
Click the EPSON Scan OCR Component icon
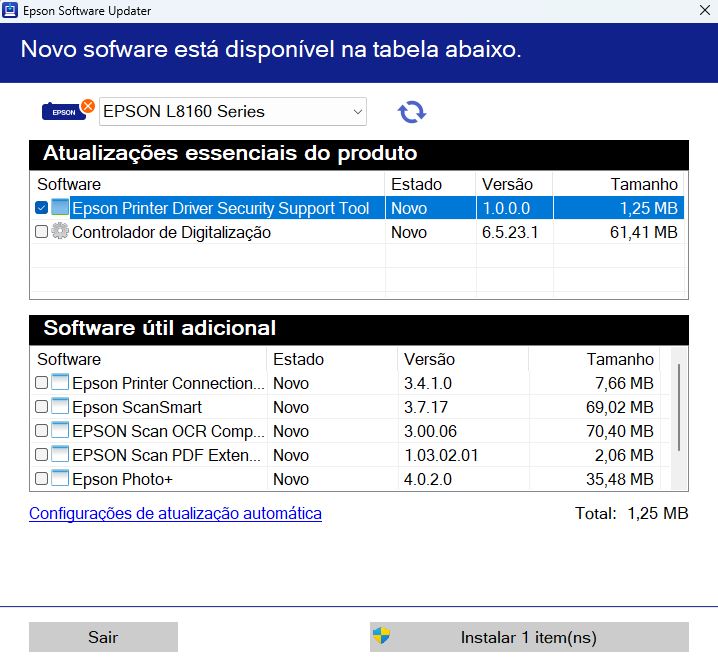(x=60, y=431)
